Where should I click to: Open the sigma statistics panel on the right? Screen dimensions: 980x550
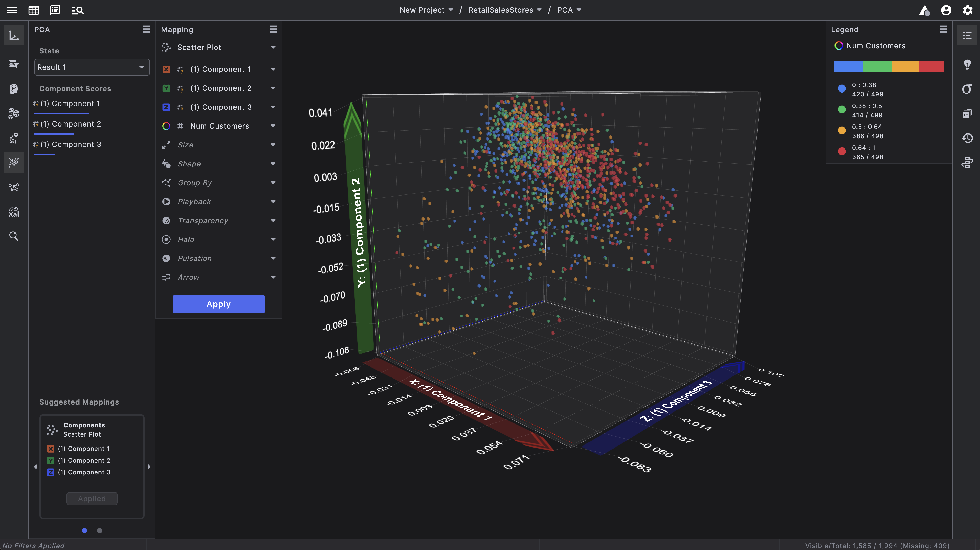[967, 89]
